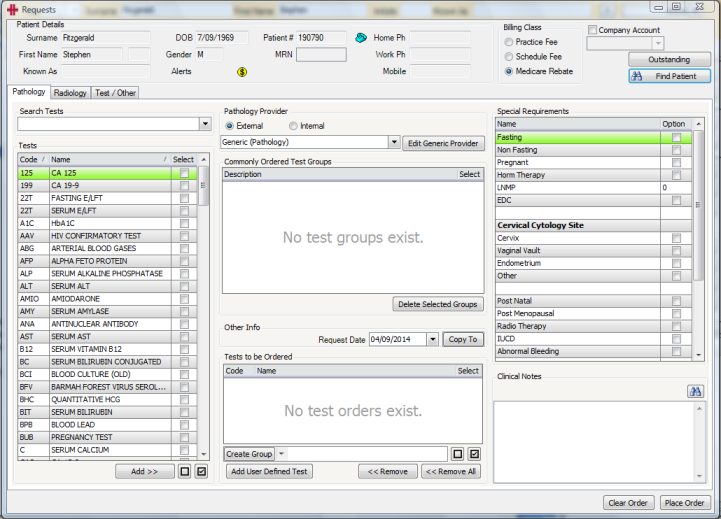Open the Company Account dropdown

point(658,44)
